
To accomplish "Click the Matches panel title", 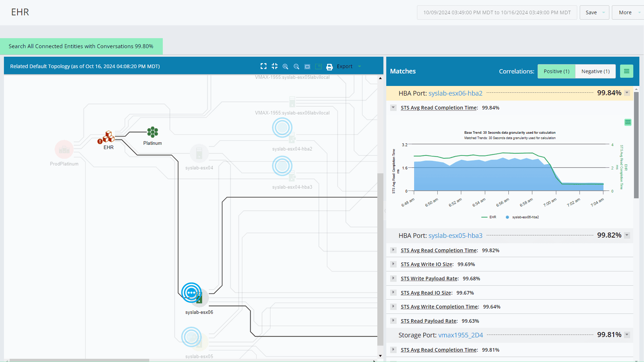I will click(x=403, y=71).
